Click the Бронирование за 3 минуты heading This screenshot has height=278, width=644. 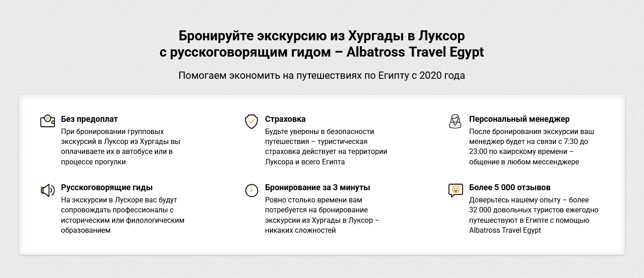click(x=317, y=187)
